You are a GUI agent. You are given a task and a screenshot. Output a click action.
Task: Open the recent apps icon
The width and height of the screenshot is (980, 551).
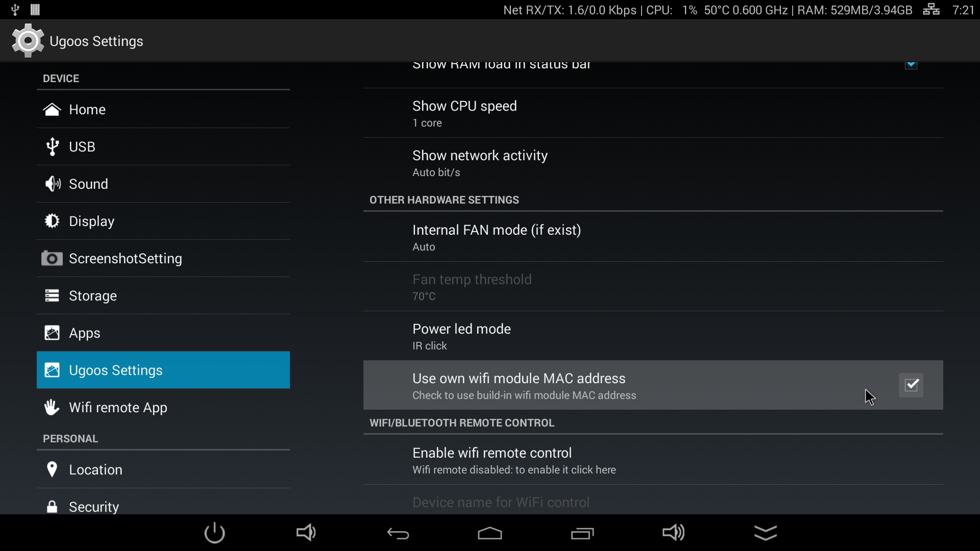(x=582, y=534)
